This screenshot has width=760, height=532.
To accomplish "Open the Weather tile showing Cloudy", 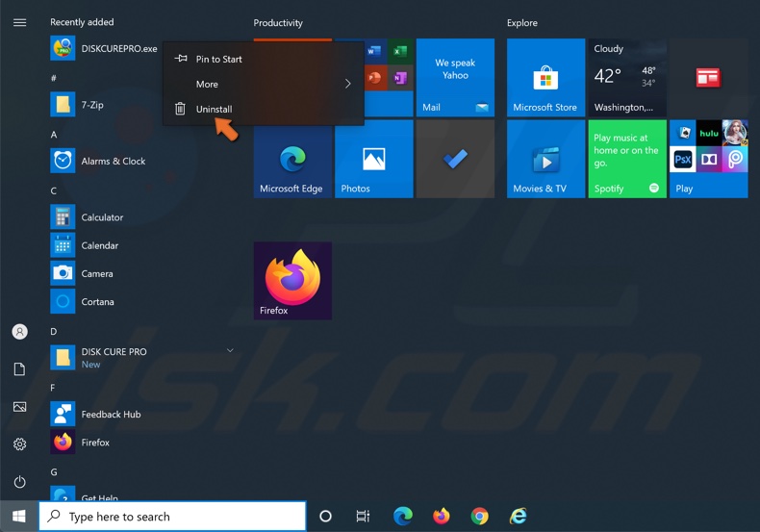I will (x=627, y=78).
